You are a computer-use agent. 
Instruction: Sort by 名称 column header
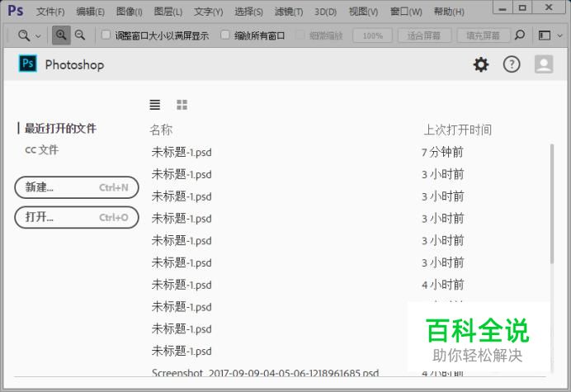pyautogui.click(x=161, y=130)
